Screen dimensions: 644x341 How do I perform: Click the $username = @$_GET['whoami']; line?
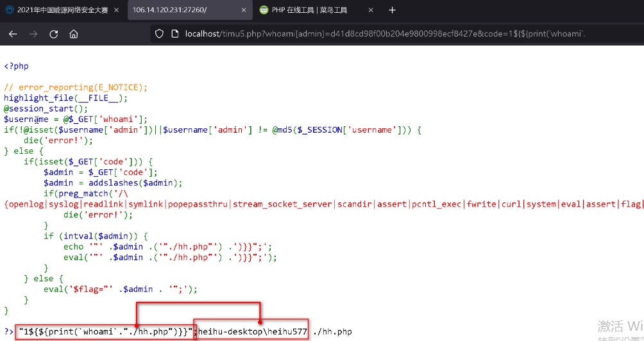pyautogui.click(x=76, y=119)
